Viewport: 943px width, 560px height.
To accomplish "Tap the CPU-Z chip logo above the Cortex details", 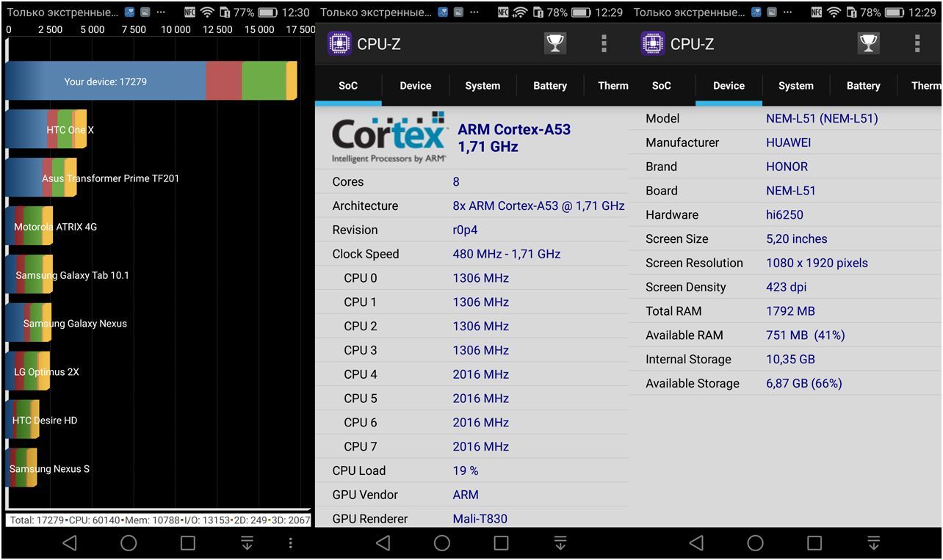I will (x=339, y=44).
